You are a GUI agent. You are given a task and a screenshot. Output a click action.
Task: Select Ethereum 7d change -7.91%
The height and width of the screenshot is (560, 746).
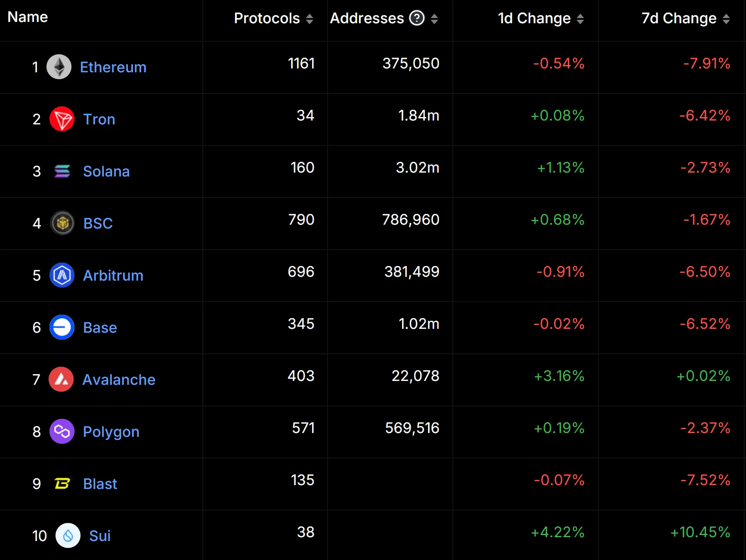tap(707, 63)
